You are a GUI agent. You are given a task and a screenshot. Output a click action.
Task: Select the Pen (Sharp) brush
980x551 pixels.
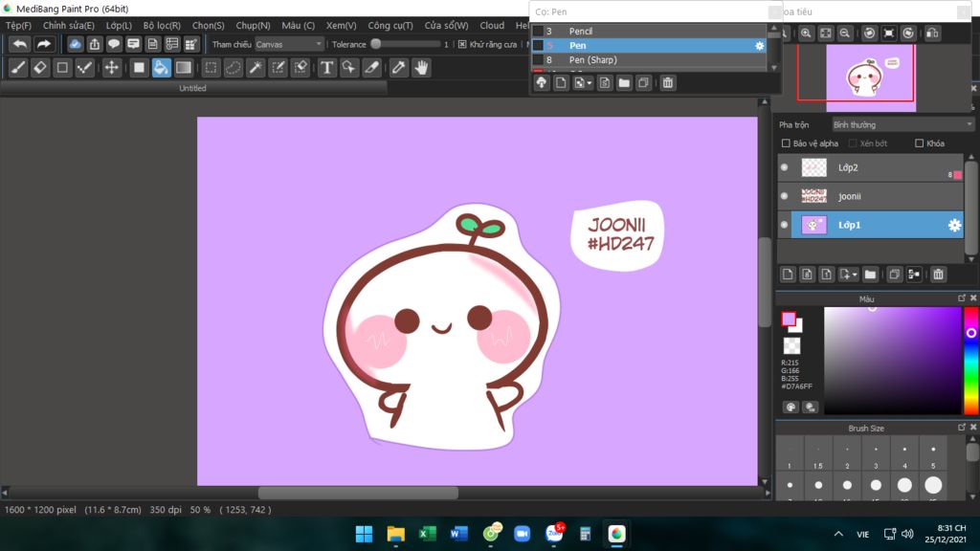pos(648,60)
